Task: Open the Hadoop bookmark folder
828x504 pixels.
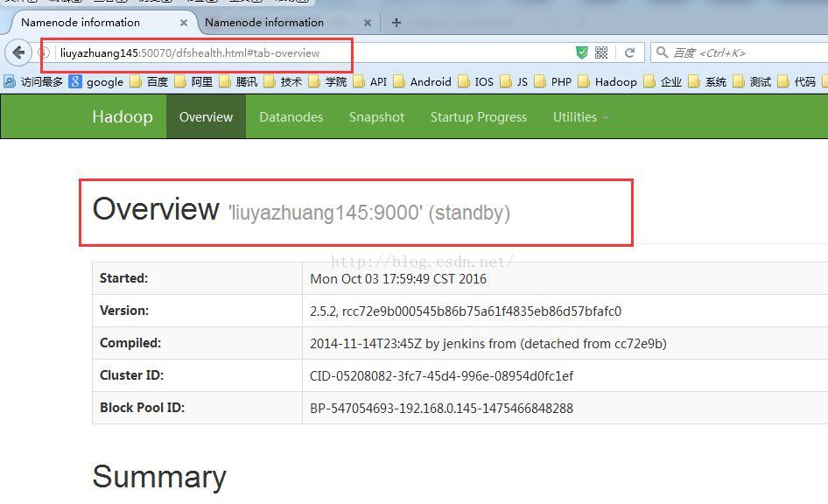Action: click(607, 81)
